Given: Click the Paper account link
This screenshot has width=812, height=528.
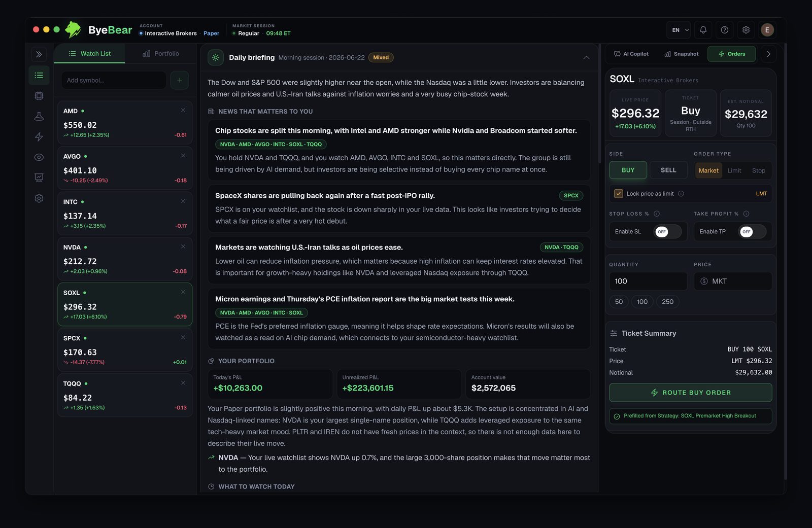Looking at the screenshot, I should (x=211, y=33).
